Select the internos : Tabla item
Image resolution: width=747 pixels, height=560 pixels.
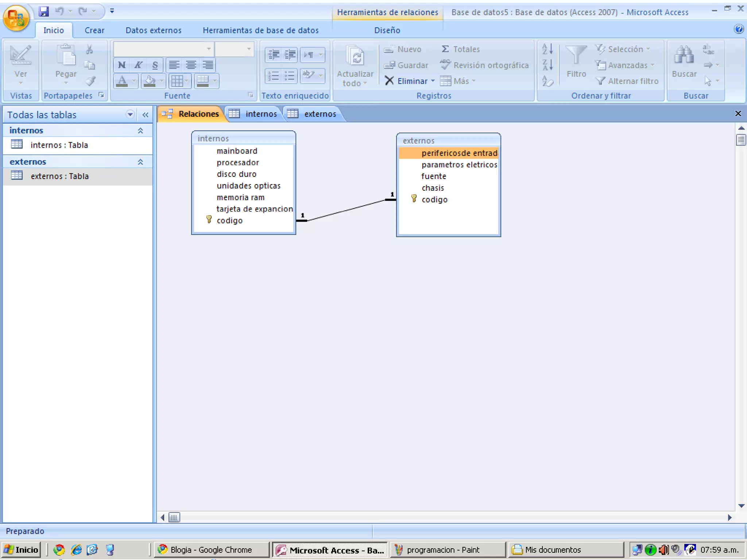pos(59,145)
